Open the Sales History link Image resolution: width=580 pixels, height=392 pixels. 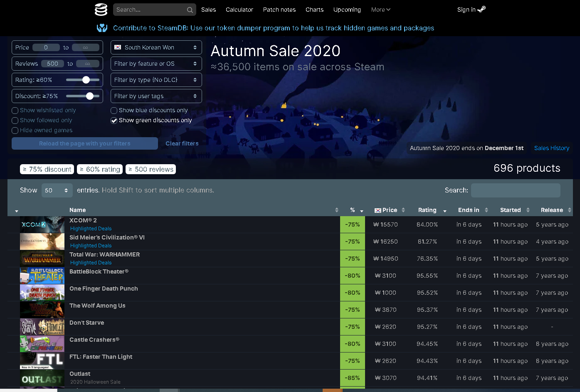point(552,148)
